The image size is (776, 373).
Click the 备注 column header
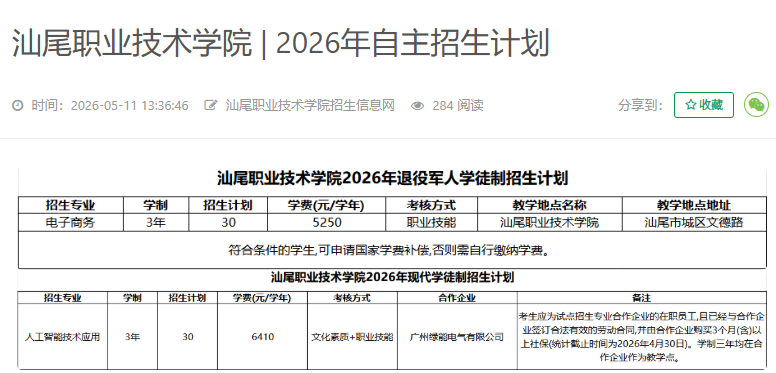[x=641, y=298]
